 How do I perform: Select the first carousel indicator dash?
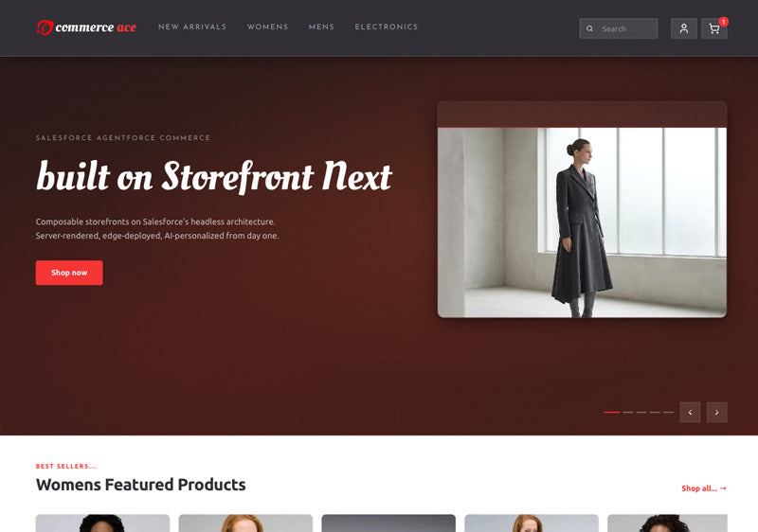tap(611, 413)
